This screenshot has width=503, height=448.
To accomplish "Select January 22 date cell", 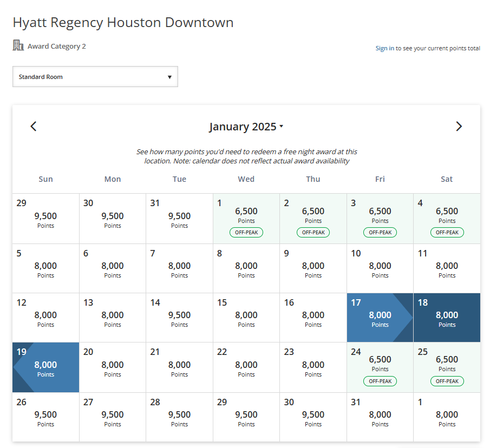I will tap(246, 367).
